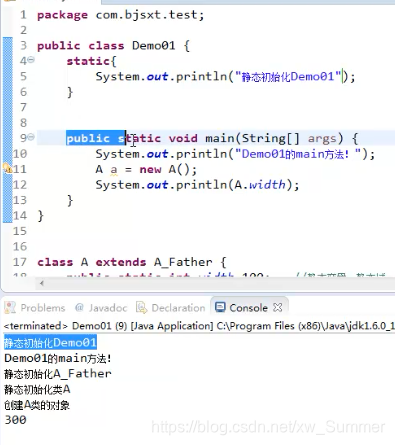Click the line number 7 in the editor
Screen dimensions: 395x445
(23, 107)
